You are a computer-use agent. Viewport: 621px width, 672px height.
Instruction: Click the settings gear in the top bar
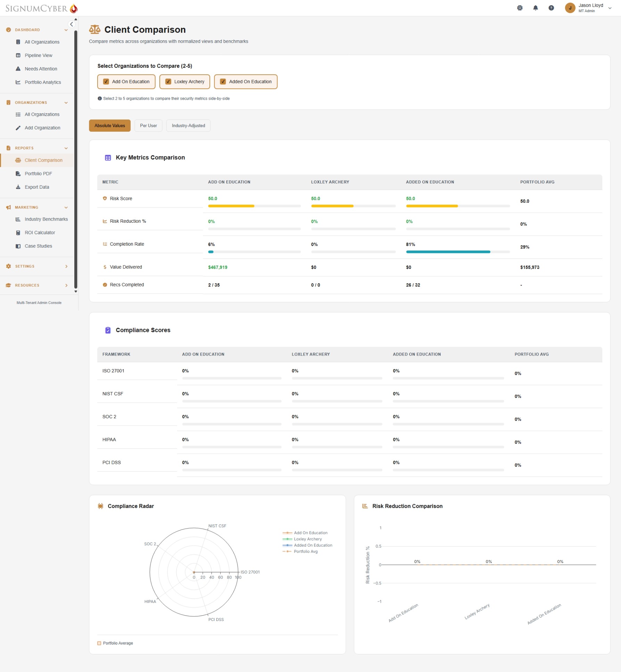click(x=520, y=8)
